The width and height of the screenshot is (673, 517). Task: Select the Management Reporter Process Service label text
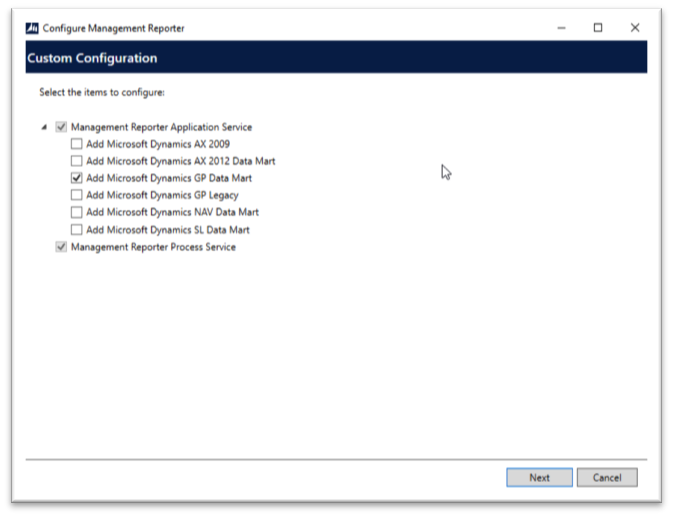coord(153,247)
